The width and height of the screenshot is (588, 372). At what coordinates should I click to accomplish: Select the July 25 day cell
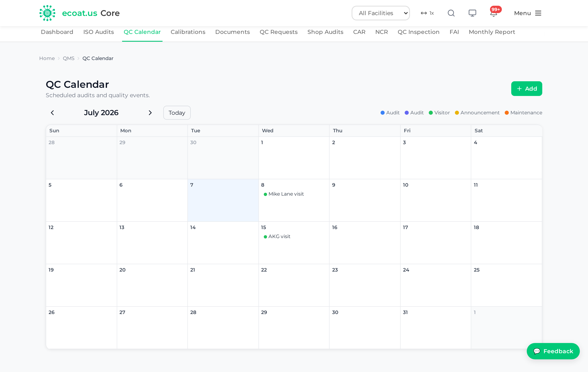[x=506, y=285]
